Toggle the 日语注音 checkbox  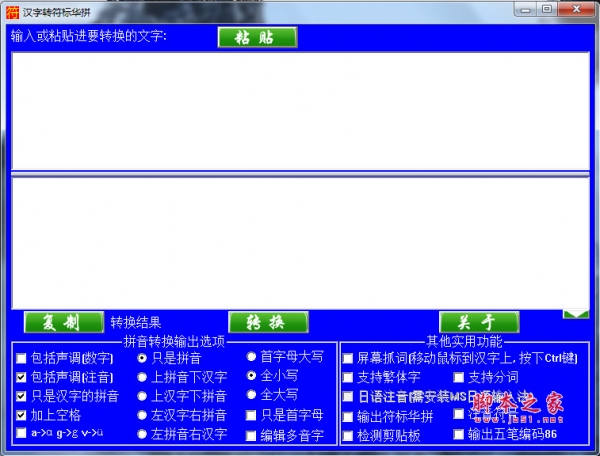(x=348, y=396)
